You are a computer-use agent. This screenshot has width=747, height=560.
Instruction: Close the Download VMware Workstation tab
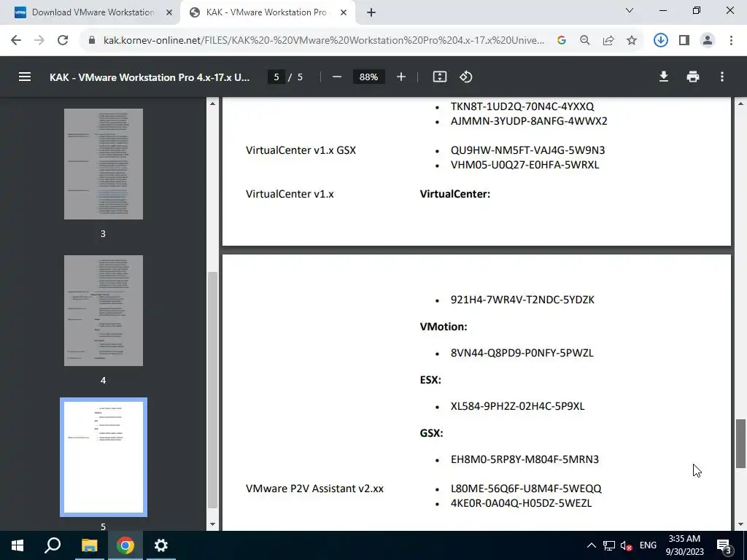pos(169,12)
